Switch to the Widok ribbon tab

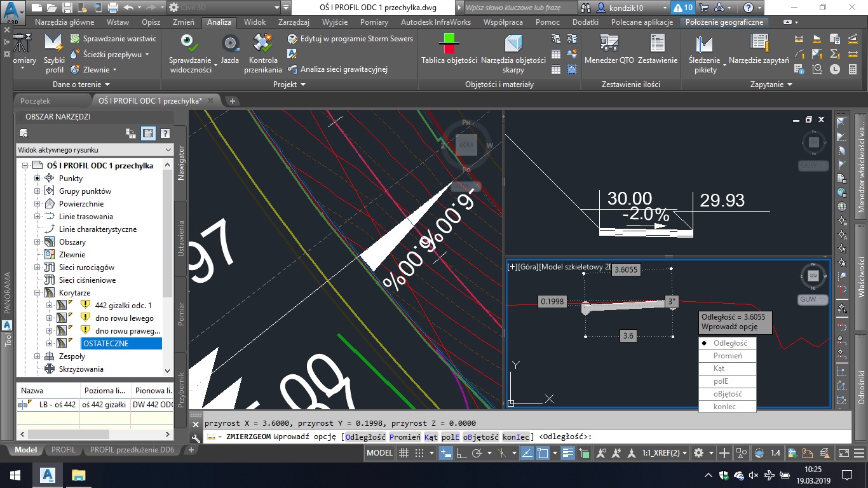254,21
